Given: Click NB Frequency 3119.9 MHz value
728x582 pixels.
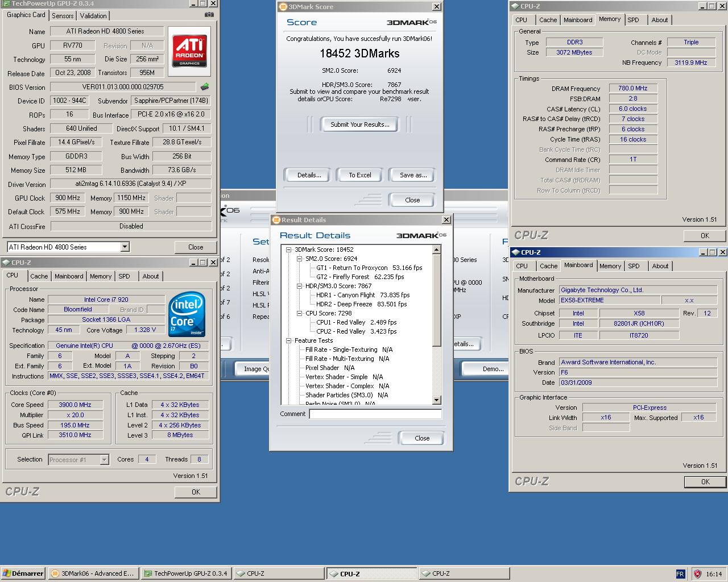Looking at the screenshot, I should pos(691,63).
